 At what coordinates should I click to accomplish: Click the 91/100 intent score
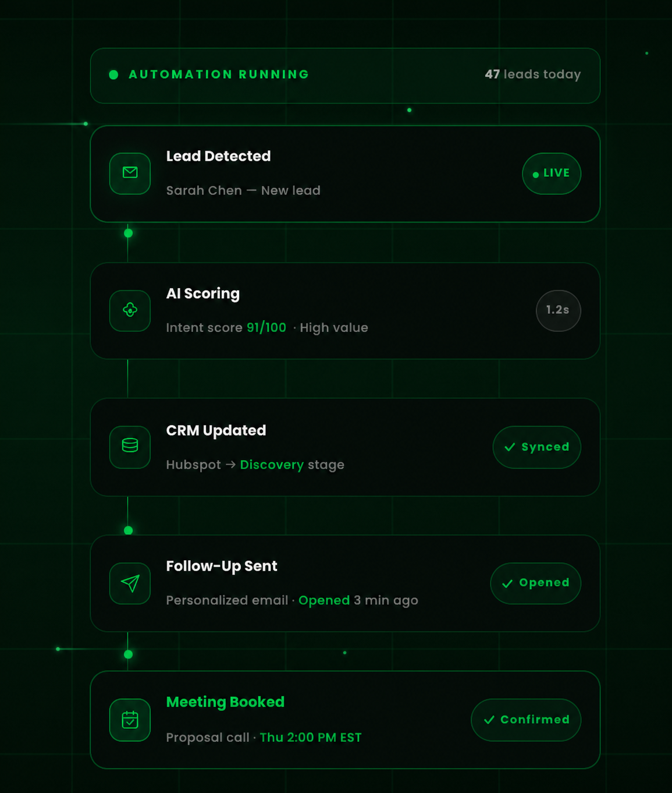point(266,327)
